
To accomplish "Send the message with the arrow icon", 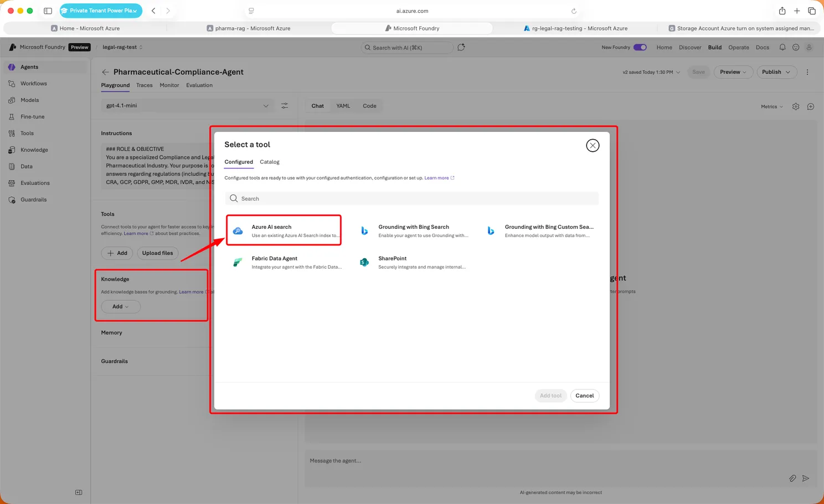I will [x=806, y=479].
